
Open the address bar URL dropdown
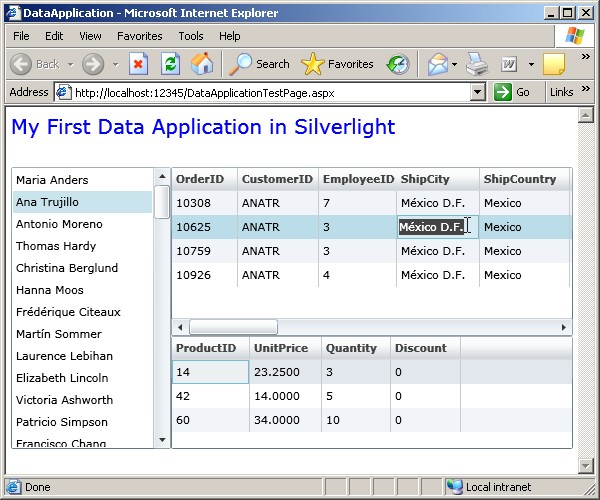pos(477,92)
